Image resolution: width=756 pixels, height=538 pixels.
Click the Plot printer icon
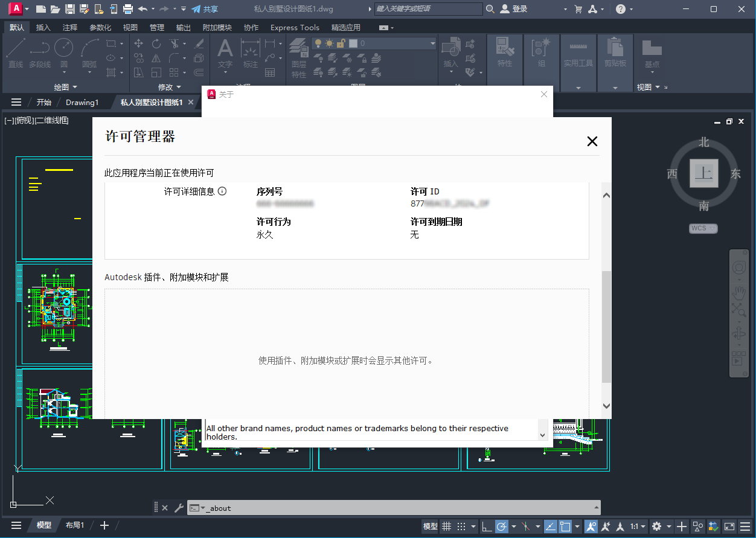tap(127, 9)
